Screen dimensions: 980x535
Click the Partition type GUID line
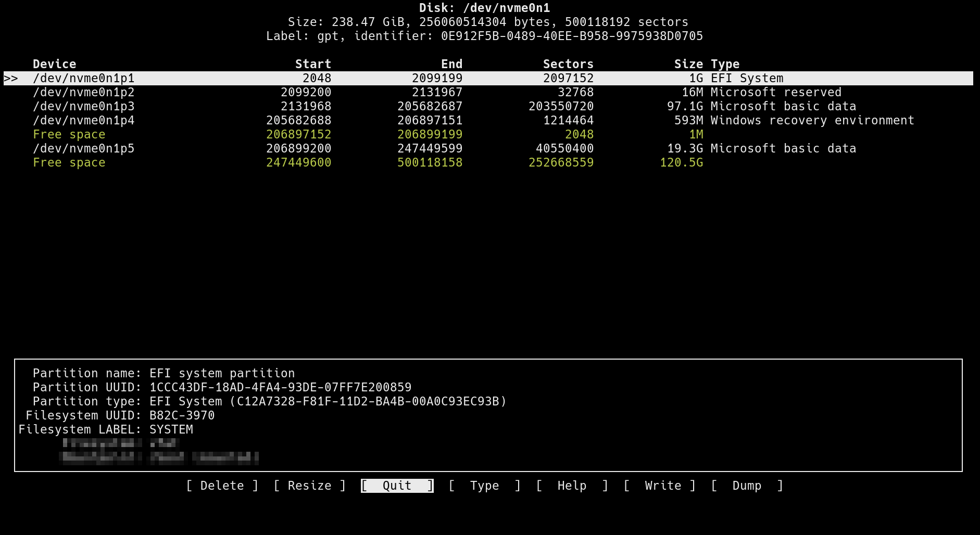click(269, 401)
